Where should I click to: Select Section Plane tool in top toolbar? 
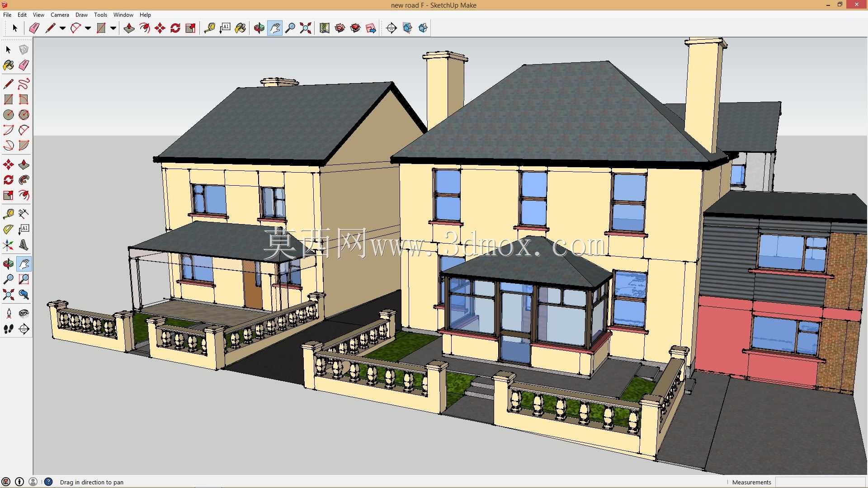[x=392, y=28]
